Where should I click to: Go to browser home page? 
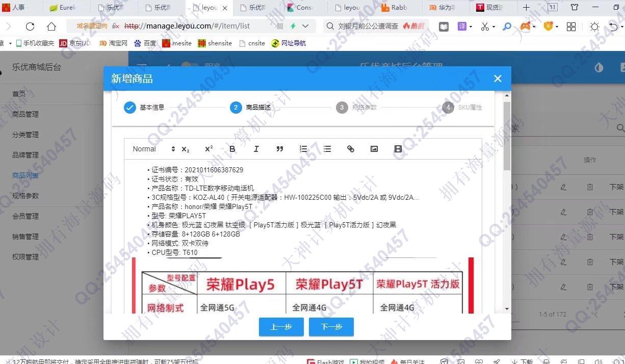click(51, 27)
